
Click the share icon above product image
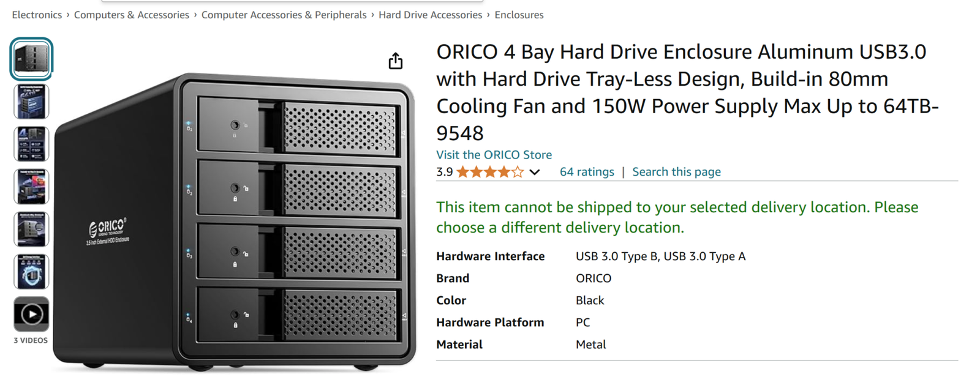coord(396,61)
